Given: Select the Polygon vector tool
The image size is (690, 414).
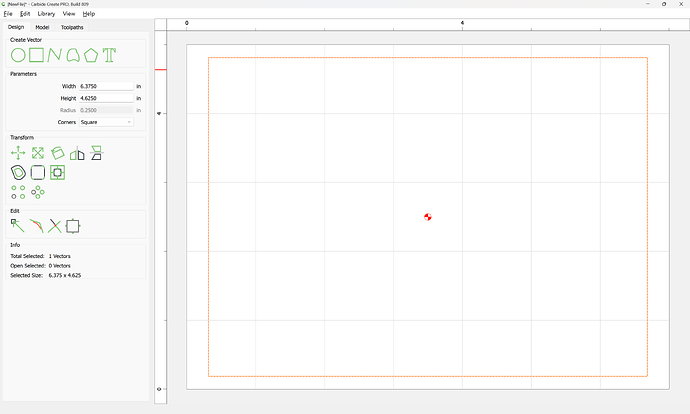Looking at the screenshot, I should [x=91, y=55].
